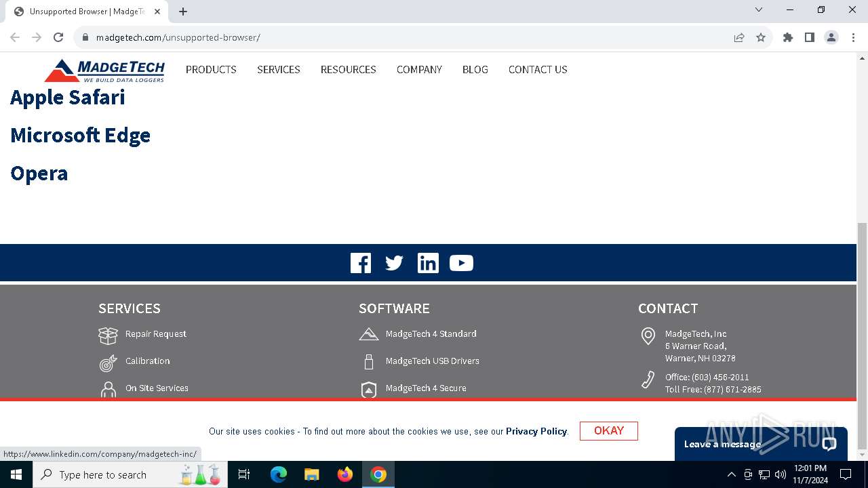
Task: Open the Twitter social icon
Action: tap(394, 263)
